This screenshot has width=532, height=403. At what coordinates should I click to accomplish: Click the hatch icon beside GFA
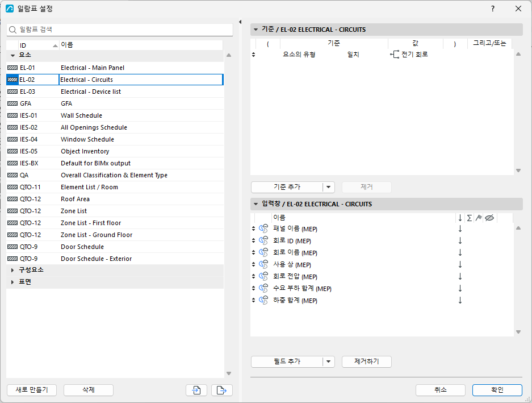coord(12,103)
